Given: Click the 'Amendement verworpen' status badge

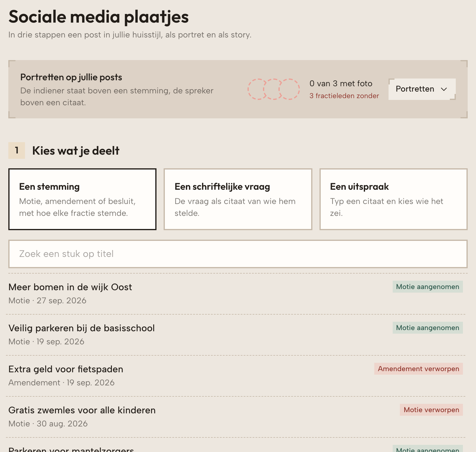Looking at the screenshot, I should 419,369.
